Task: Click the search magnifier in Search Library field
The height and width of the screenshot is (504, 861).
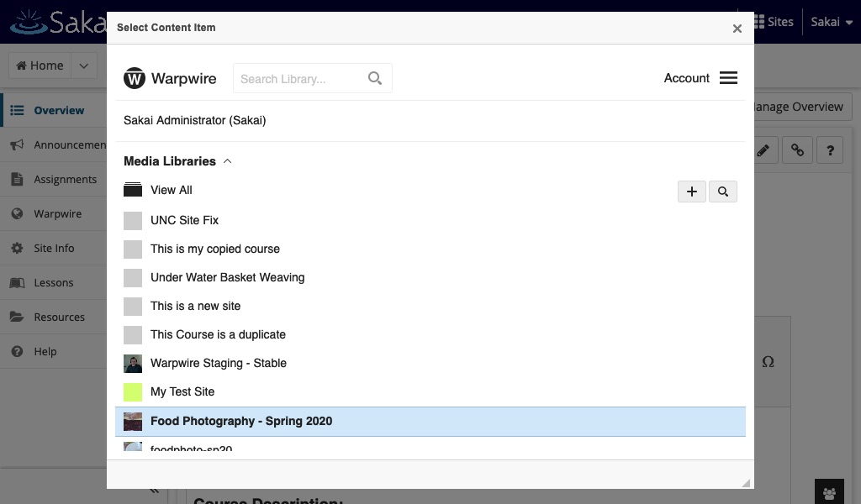Action: [x=375, y=78]
